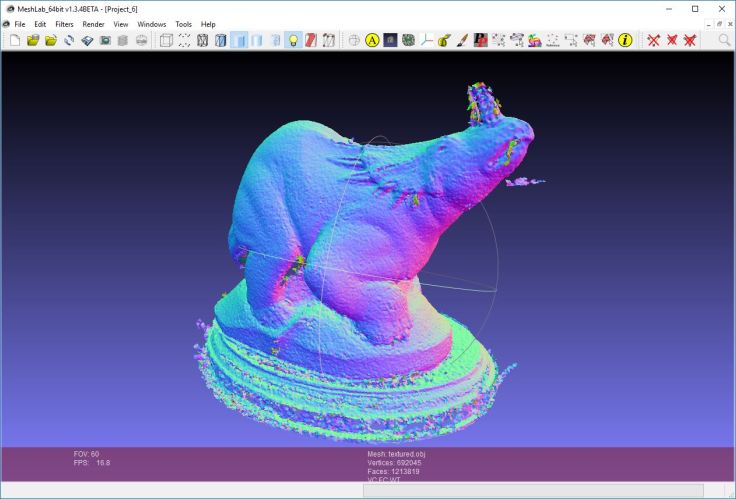
Task: Expand the Windows menu
Action: tap(152, 24)
